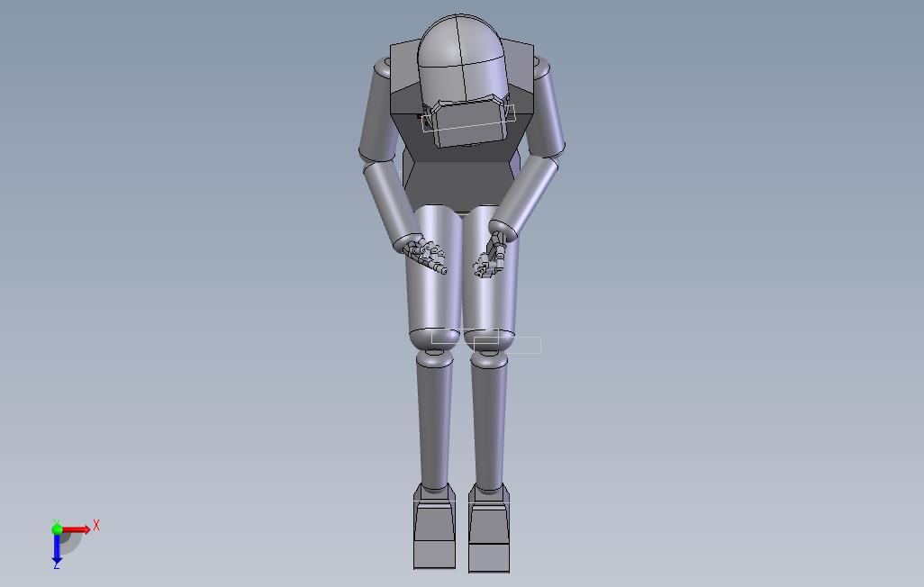The image size is (924, 587).
Task: Click the red X axis arrow on triad
Action: pyautogui.click(x=77, y=530)
